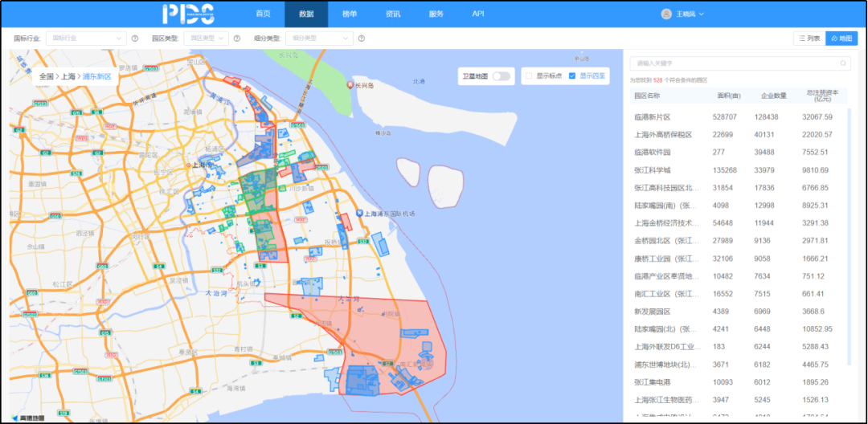Go to the 首页 navigation tab
The image size is (868, 424).
click(x=263, y=14)
